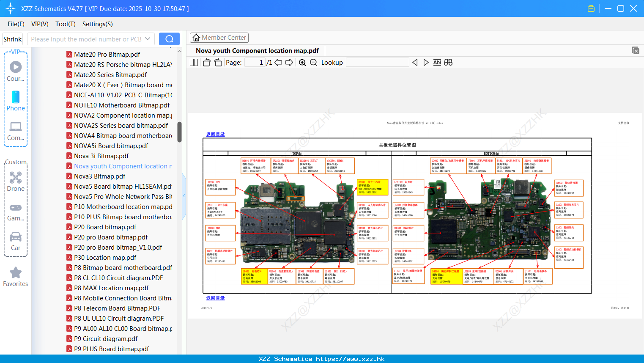This screenshot has height=363, width=644.
Task: Open Favorites in the sidebar
Action: pos(16,277)
